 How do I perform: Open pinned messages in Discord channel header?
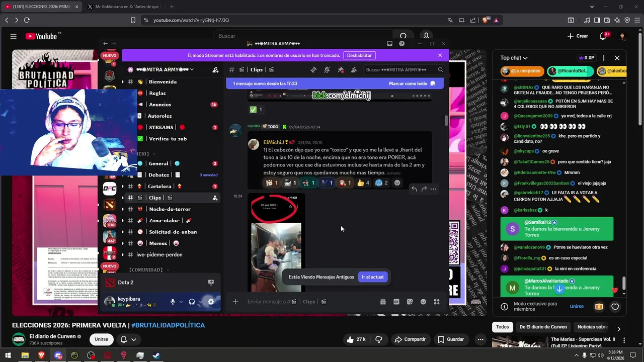341,70
